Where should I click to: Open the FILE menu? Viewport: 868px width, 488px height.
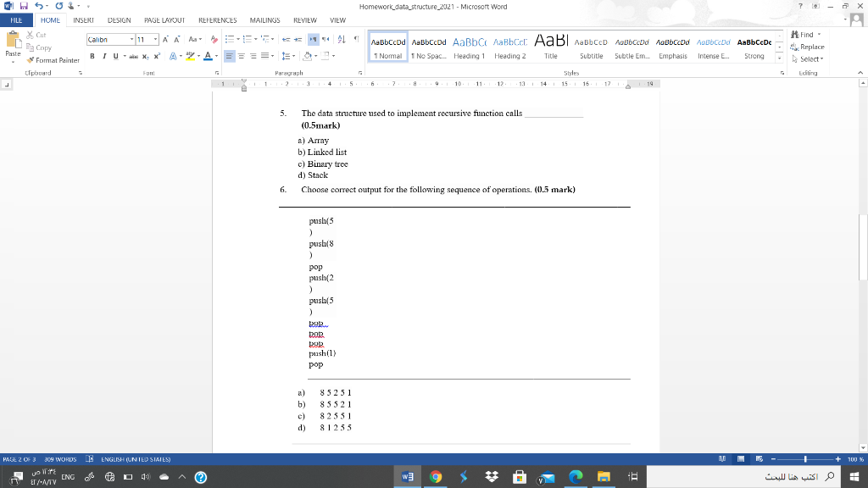pos(15,21)
